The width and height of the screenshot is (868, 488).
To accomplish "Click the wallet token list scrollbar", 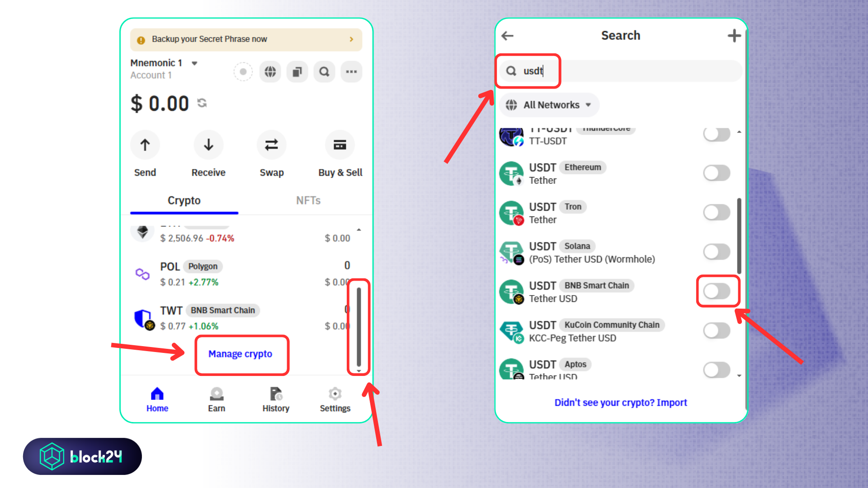I will pos(359,327).
